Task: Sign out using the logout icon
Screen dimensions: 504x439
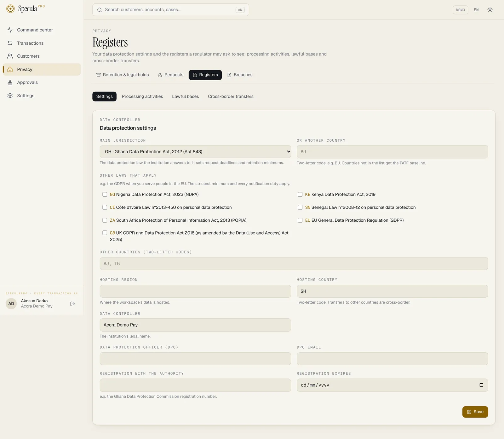Action: (73, 304)
